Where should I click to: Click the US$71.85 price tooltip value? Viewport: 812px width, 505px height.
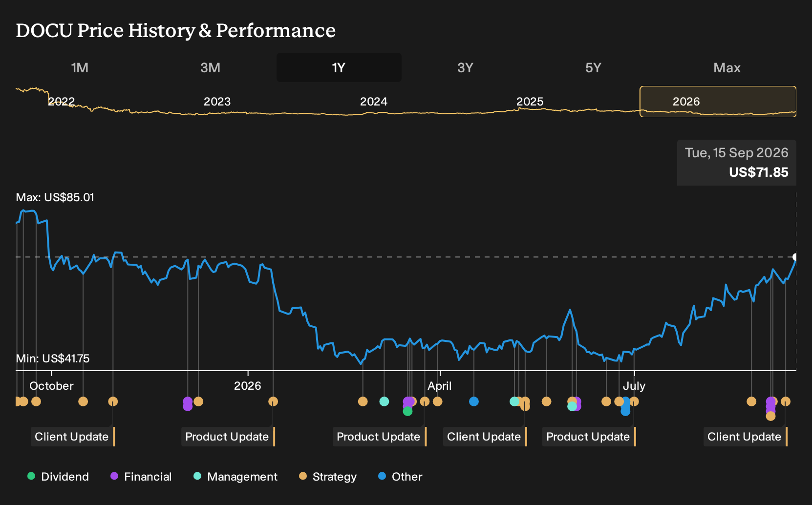coord(758,172)
